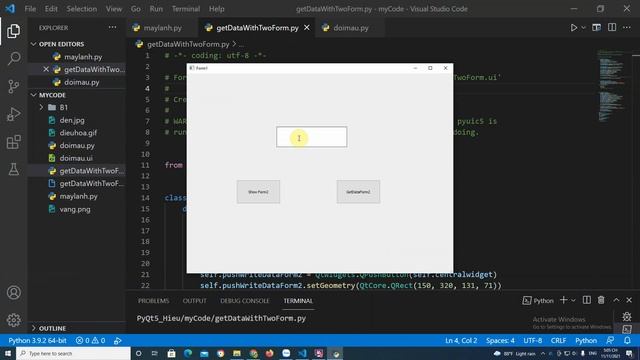Image resolution: width=640 pixels, height=360 pixels.
Task: Open Microsoft Store from the taskbar
Action: pos(171,353)
